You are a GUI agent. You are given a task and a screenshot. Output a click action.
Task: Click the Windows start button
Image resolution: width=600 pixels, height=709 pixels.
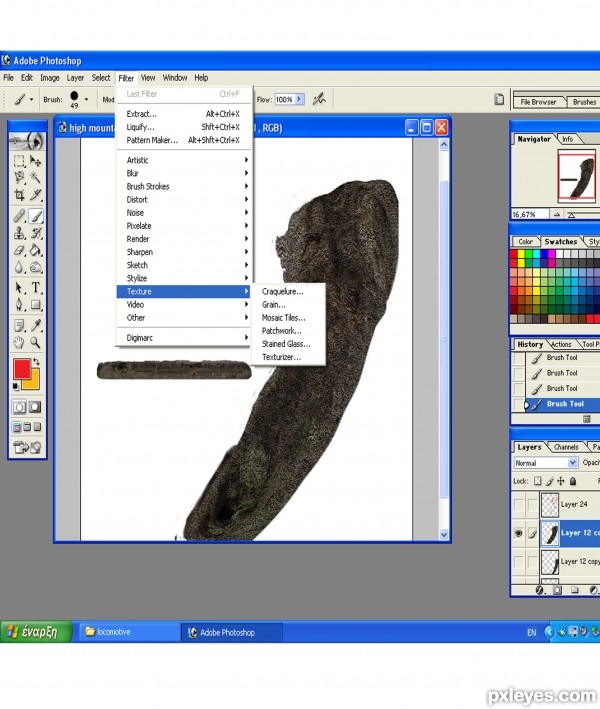pos(36,632)
